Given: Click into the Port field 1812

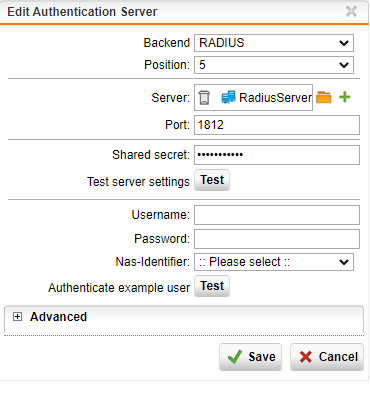Looking at the screenshot, I should pos(277,125).
